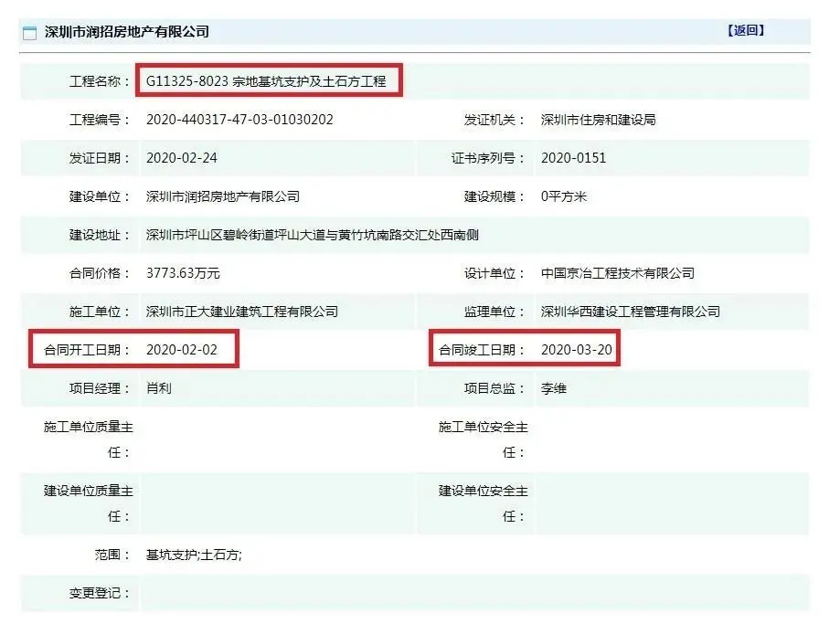
Task: Click the 设计单位 label
Action: coord(494,273)
